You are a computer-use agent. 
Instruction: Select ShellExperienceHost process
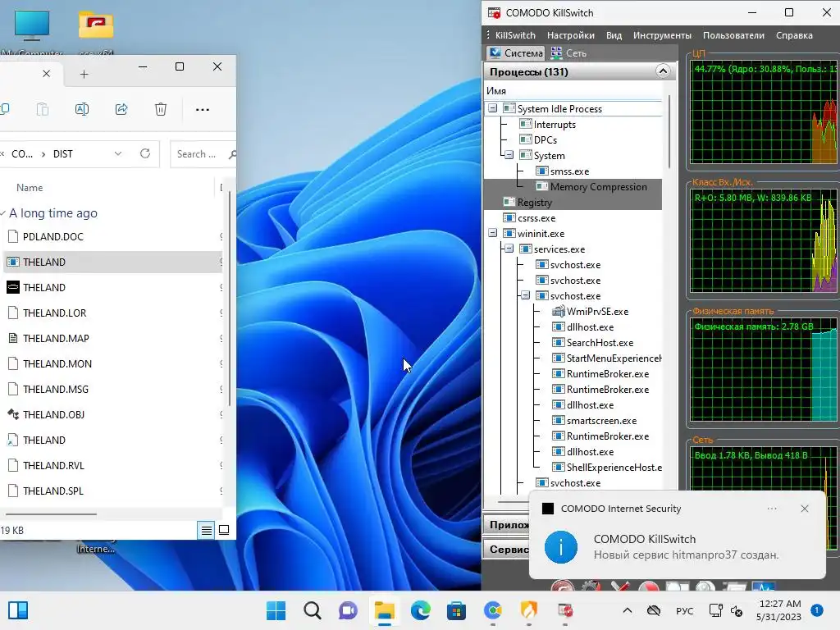(x=607, y=467)
